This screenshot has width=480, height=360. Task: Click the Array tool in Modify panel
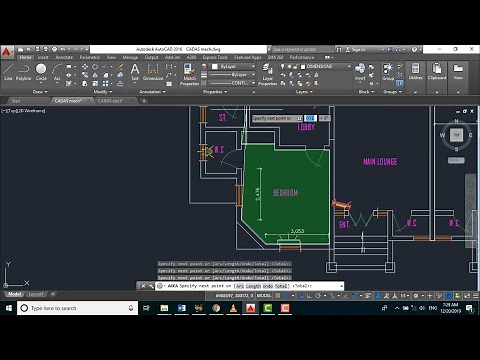click(x=106, y=83)
